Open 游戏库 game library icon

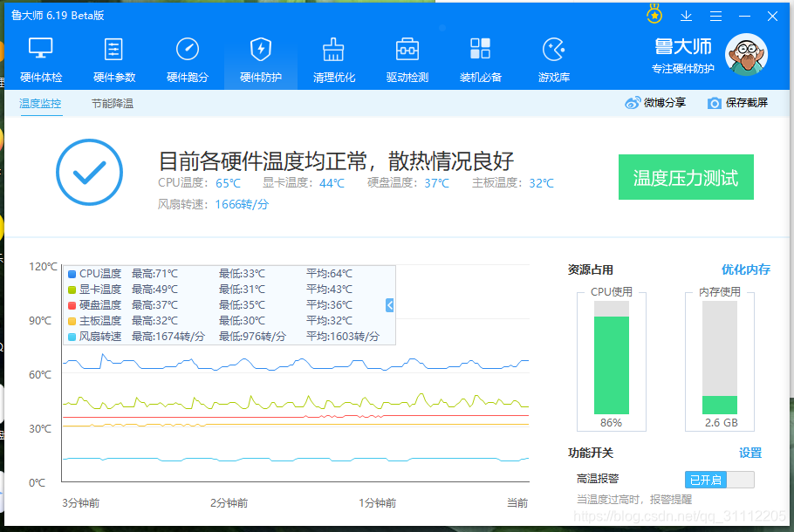[x=553, y=49]
